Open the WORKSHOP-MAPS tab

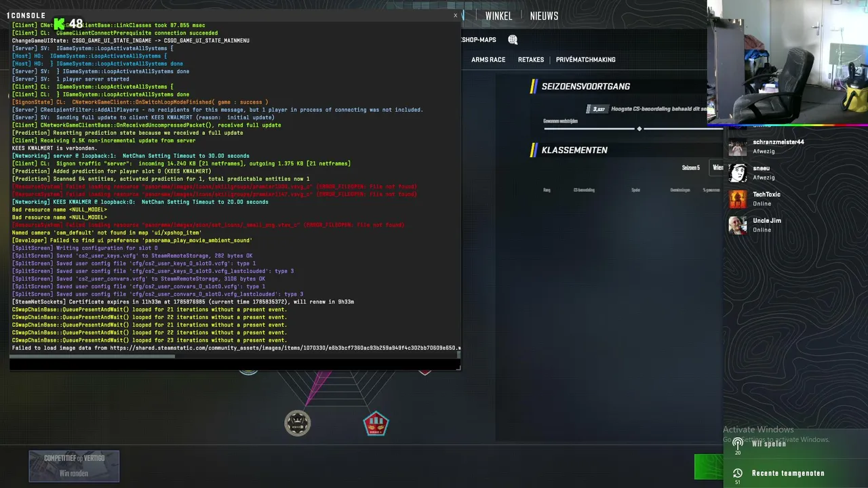click(479, 40)
